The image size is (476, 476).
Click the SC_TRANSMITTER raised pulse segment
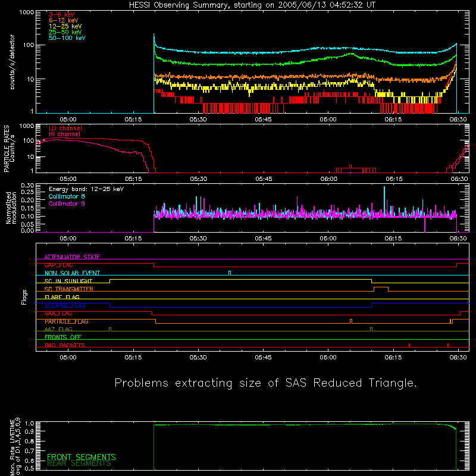pos(381,287)
